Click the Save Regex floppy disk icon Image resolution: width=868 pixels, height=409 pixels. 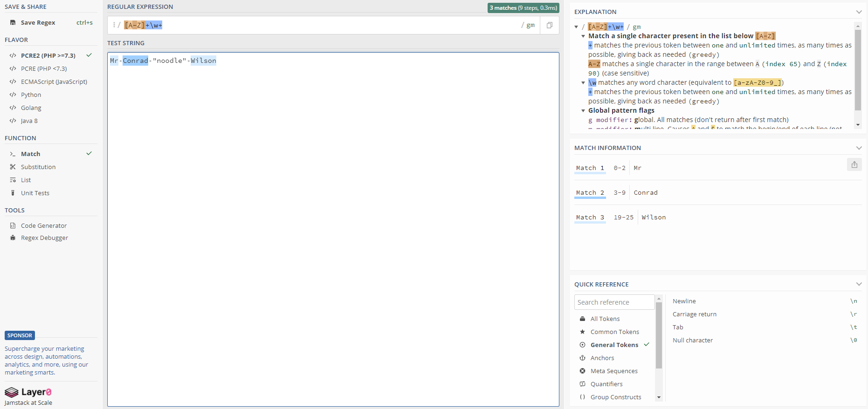pos(13,22)
